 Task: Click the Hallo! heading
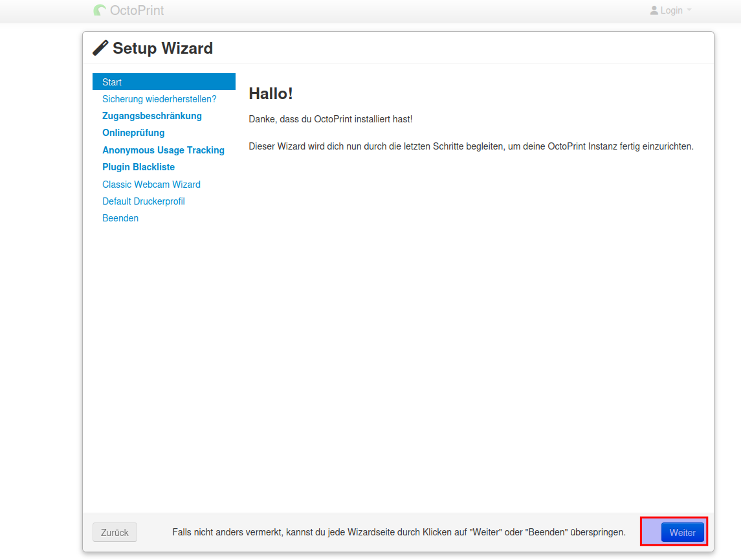click(271, 93)
